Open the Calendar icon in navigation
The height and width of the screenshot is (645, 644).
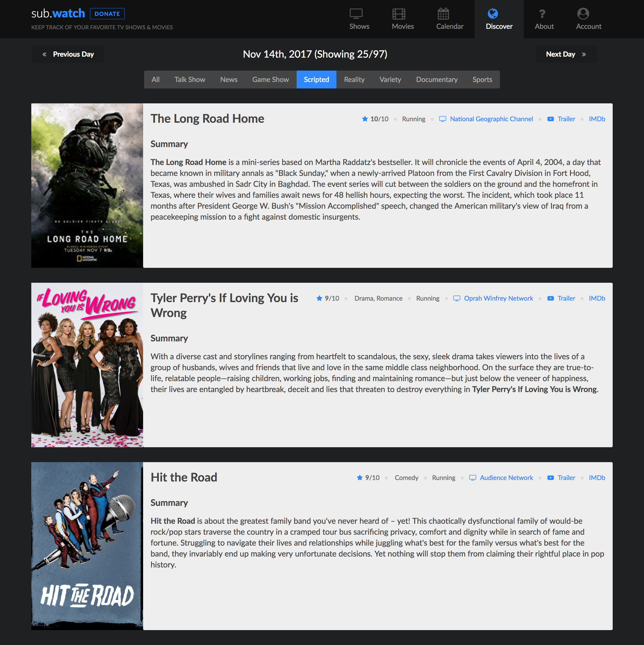tap(443, 14)
